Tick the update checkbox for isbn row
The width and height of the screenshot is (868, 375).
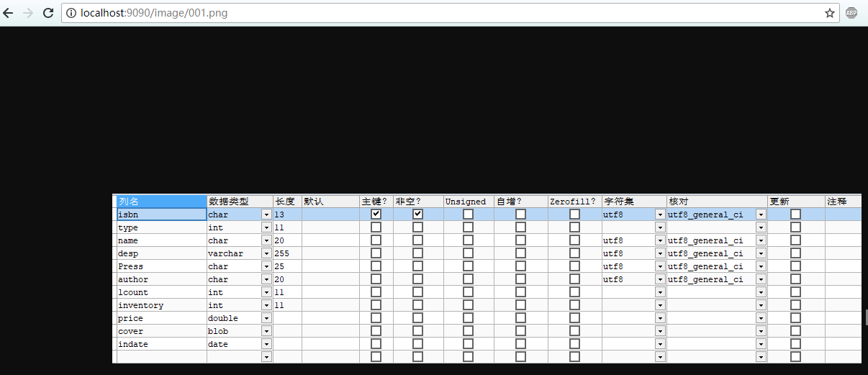tap(795, 214)
